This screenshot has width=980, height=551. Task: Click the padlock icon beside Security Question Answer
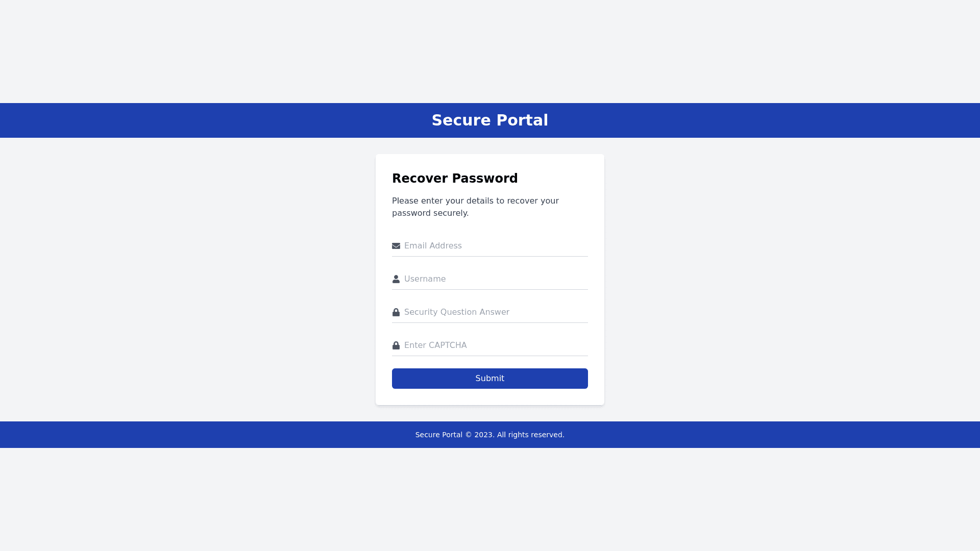pyautogui.click(x=396, y=312)
